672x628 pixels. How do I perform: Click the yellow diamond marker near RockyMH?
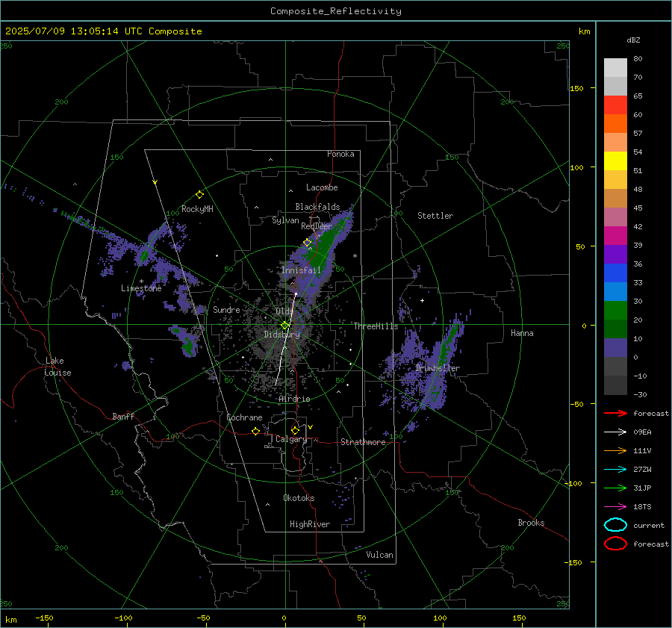pos(199,195)
